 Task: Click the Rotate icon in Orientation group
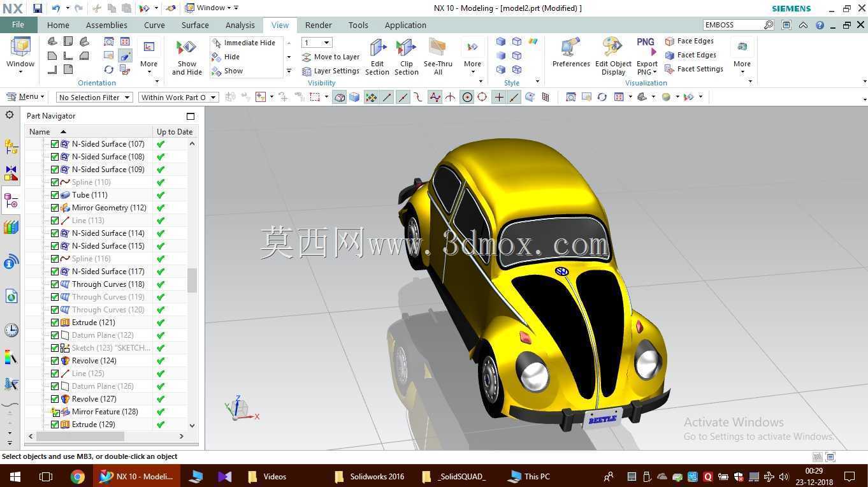[x=109, y=69]
